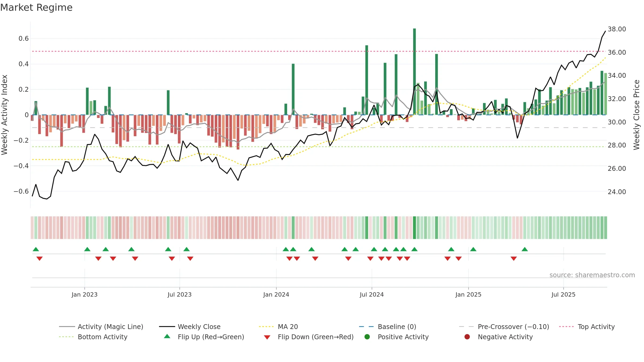Click the Jul 2023 axis label
The width and height of the screenshot is (644, 362).
(x=180, y=294)
